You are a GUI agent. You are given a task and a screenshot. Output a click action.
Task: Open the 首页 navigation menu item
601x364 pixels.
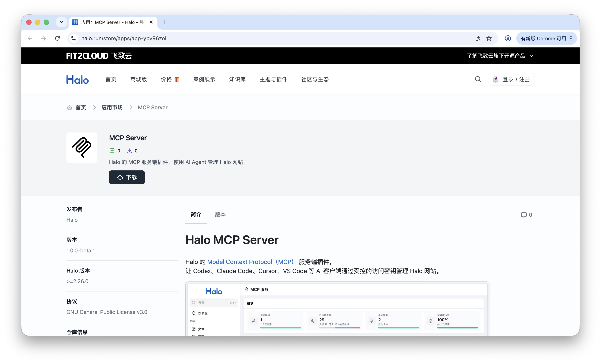[111, 80]
